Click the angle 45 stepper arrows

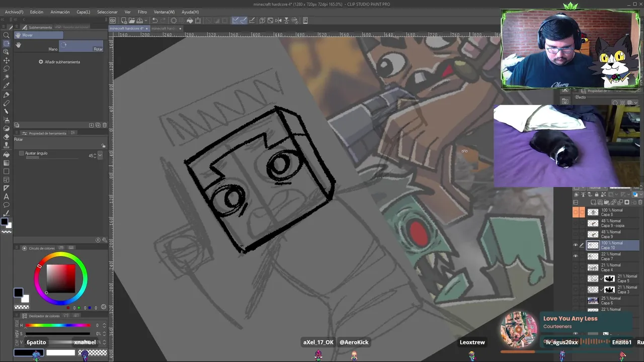96,155
